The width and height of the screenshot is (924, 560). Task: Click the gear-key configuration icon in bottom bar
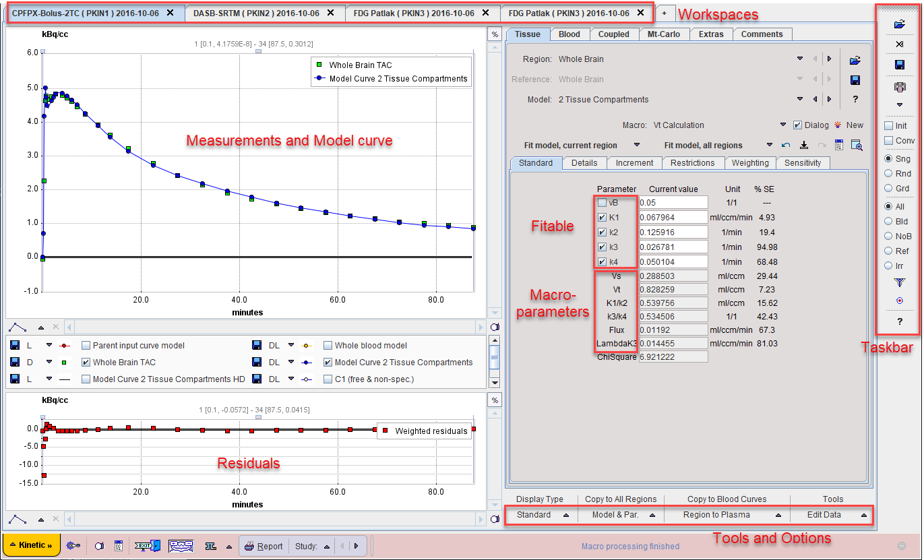coord(75,546)
